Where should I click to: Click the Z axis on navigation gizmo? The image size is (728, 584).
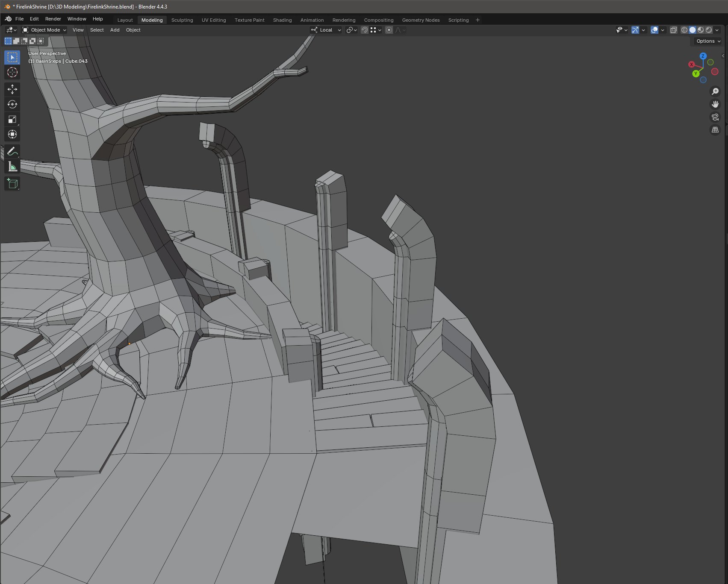[703, 56]
